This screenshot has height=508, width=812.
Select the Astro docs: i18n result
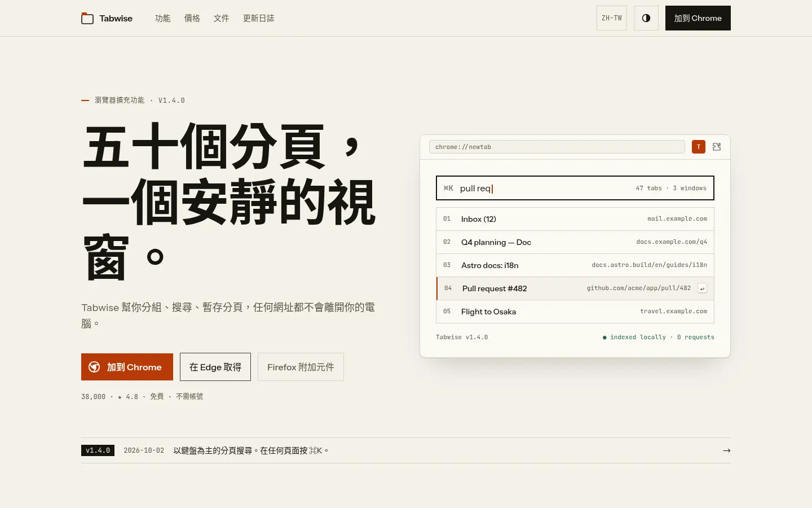click(575, 265)
